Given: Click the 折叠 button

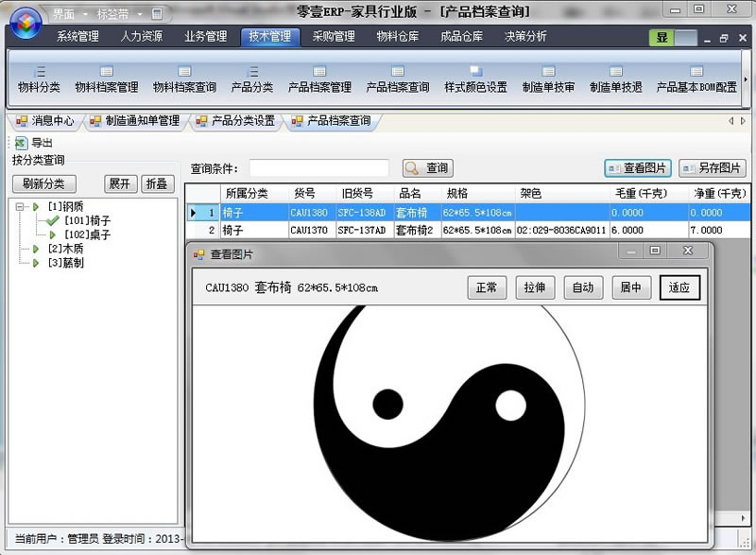Looking at the screenshot, I should (157, 183).
